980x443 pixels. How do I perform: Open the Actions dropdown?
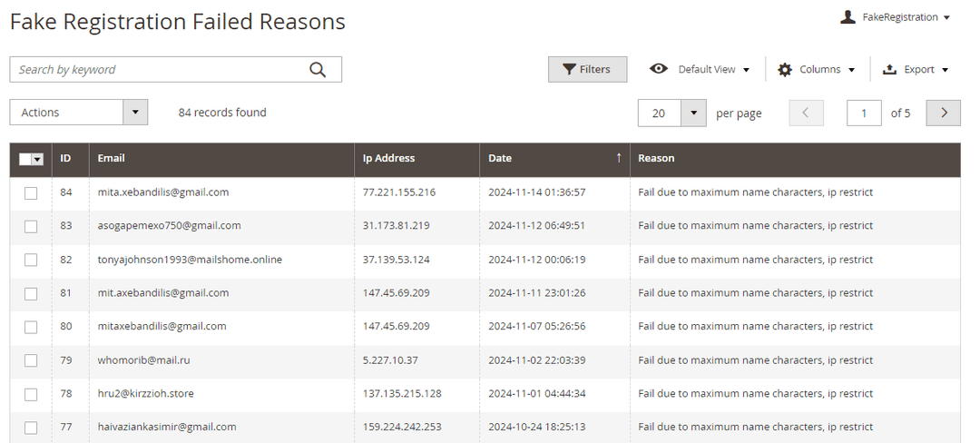[78, 113]
